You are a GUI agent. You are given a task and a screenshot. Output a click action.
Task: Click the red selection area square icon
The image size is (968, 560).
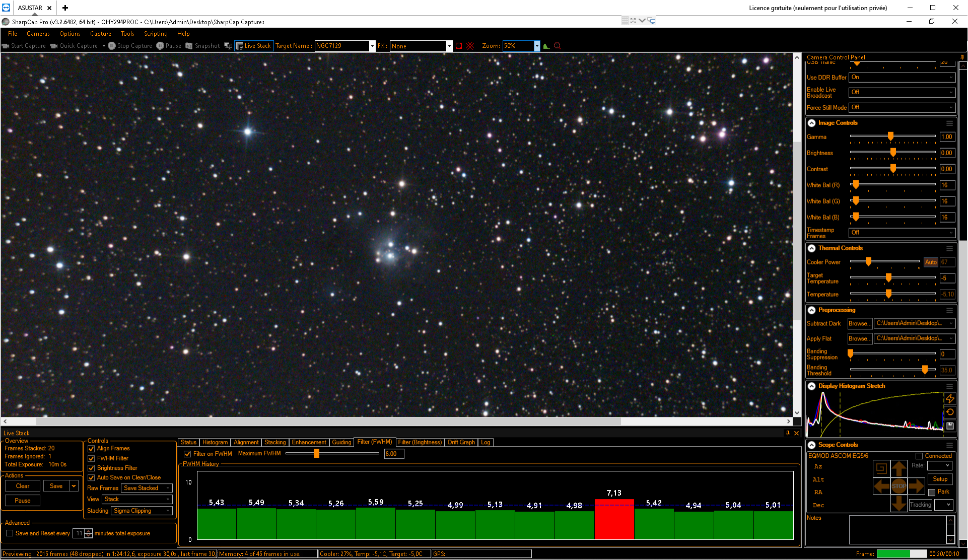click(x=459, y=46)
